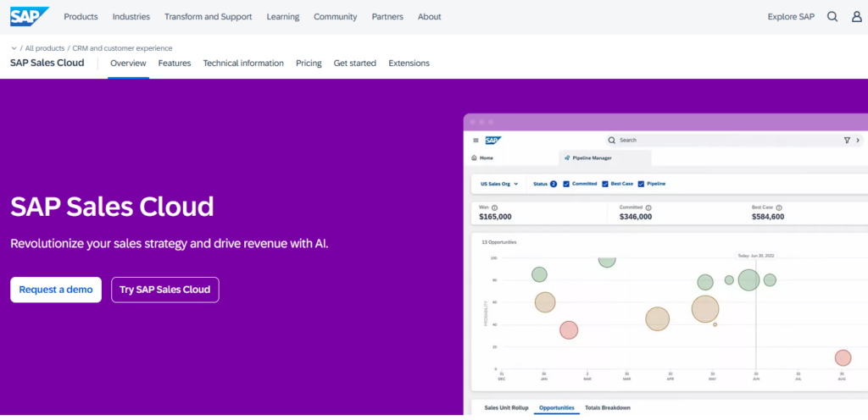Viewport: 868px width, 420px height.
Task: Click the chevron arrow next to filter icon
Action: (x=858, y=141)
